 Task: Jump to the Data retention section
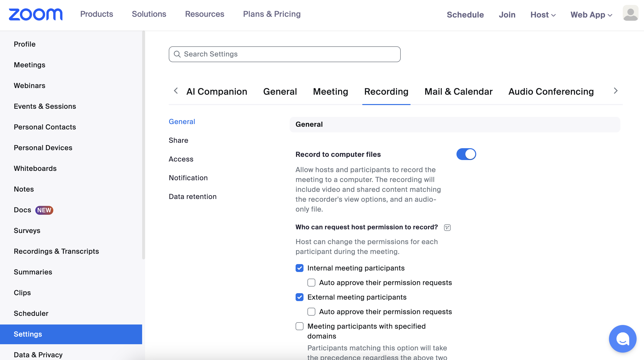[192, 197]
